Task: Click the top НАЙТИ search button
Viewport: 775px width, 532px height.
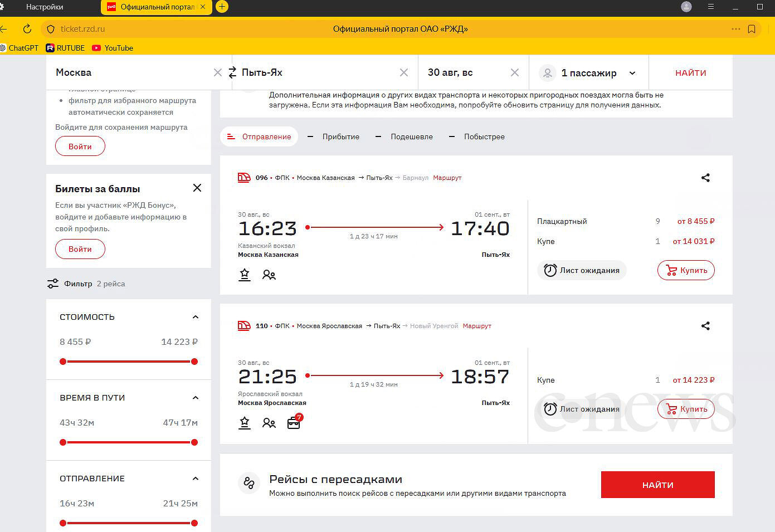Action: tap(691, 73)
